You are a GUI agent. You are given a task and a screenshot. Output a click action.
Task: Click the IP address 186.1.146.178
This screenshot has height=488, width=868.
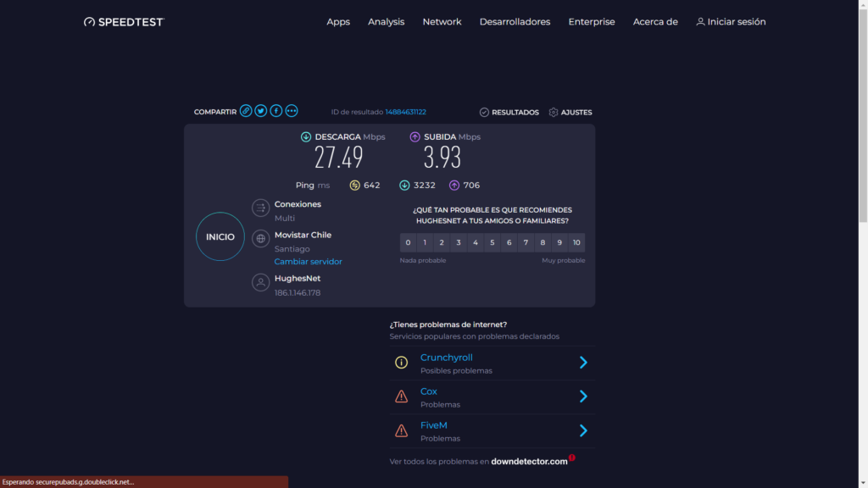298,292
